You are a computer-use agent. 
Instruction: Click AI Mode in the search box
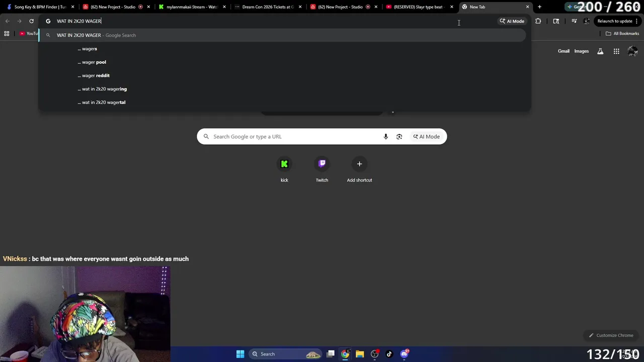point(427,137)
